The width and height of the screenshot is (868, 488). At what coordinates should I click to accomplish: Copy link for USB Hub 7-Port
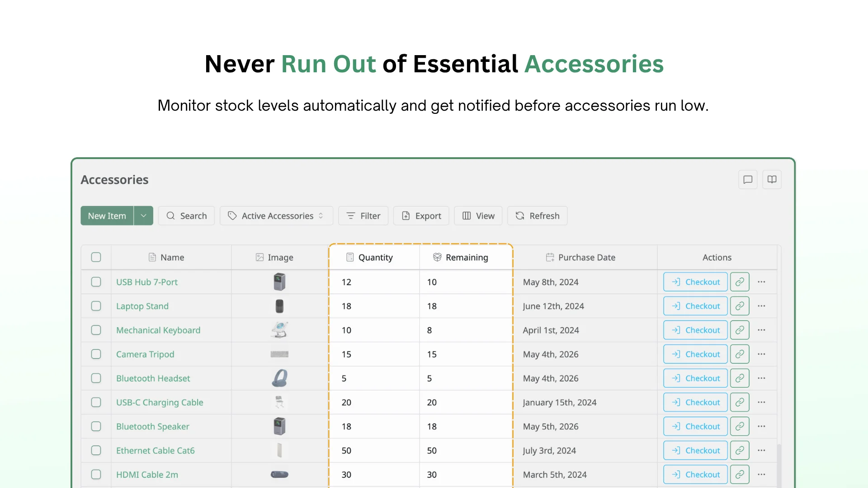point(740,282)
